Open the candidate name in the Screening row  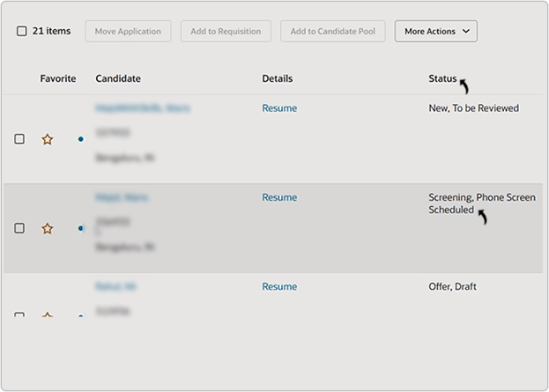tap(121, 197)
